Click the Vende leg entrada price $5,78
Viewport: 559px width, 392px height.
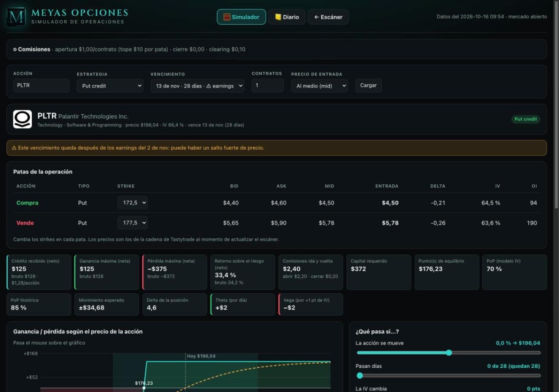pos(390,223)
